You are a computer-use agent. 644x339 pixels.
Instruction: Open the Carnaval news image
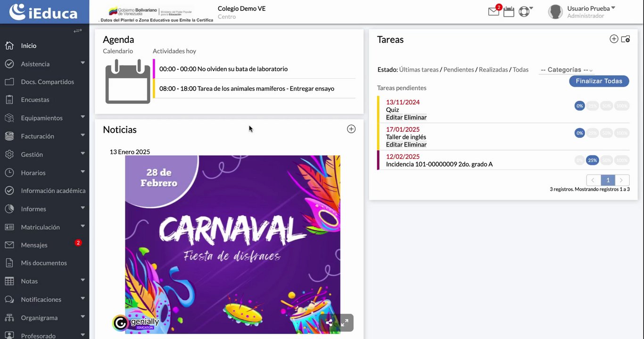[x=232, y=244]
